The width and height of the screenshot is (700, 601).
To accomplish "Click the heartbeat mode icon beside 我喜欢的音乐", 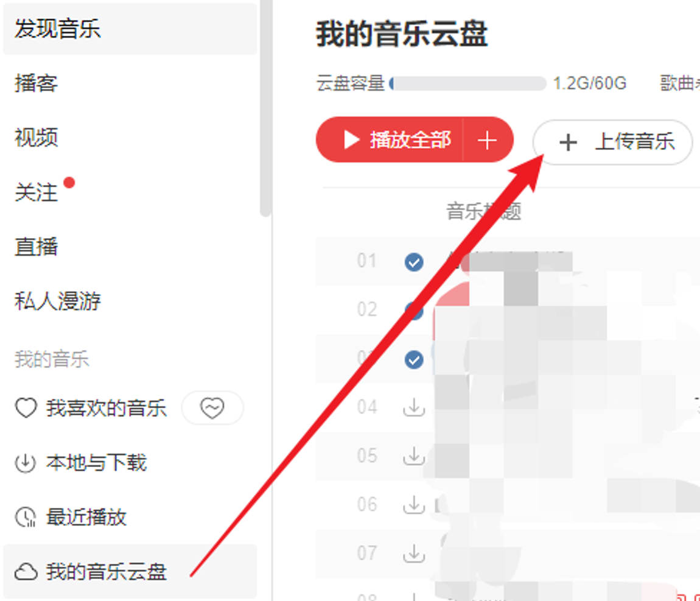I will [212, 407].
